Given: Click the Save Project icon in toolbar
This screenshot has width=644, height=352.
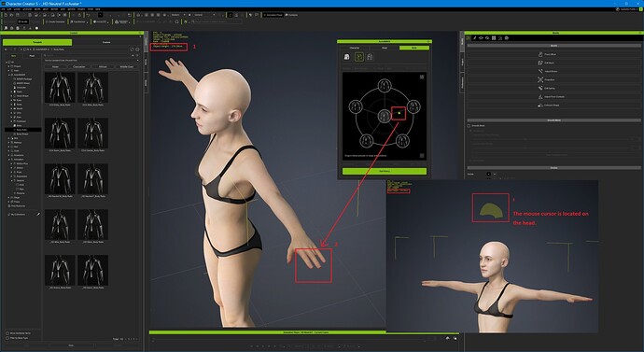Looking at the screenshot, I should coord(17,15).
